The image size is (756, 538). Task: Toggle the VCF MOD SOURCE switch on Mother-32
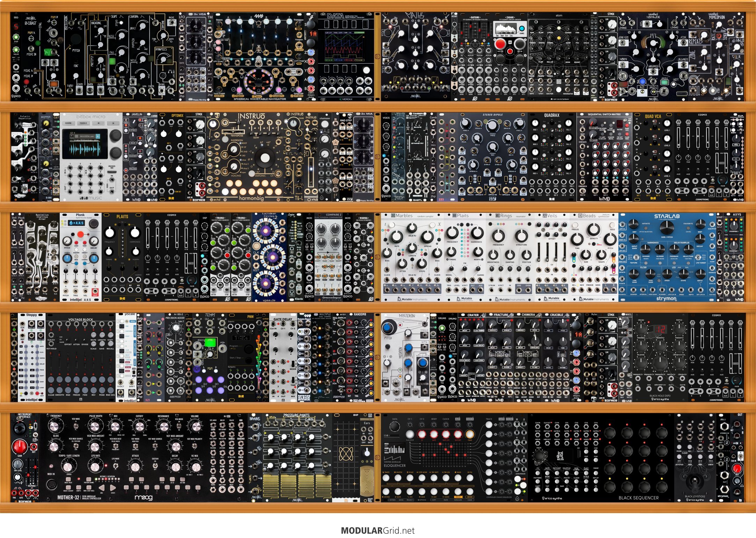point(155,445)
